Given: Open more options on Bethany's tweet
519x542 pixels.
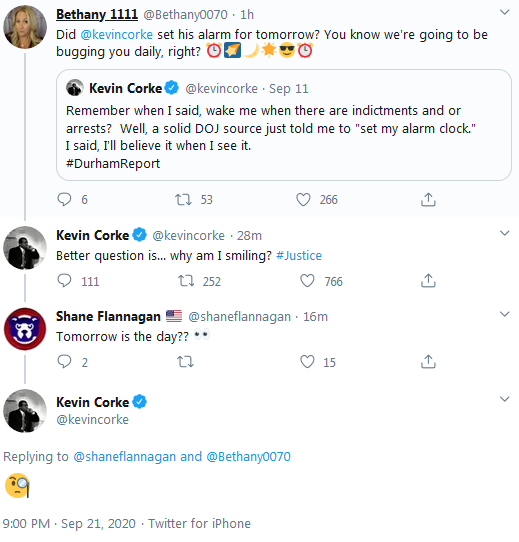Looking at the screenshot, I should (x=504, y=12).
